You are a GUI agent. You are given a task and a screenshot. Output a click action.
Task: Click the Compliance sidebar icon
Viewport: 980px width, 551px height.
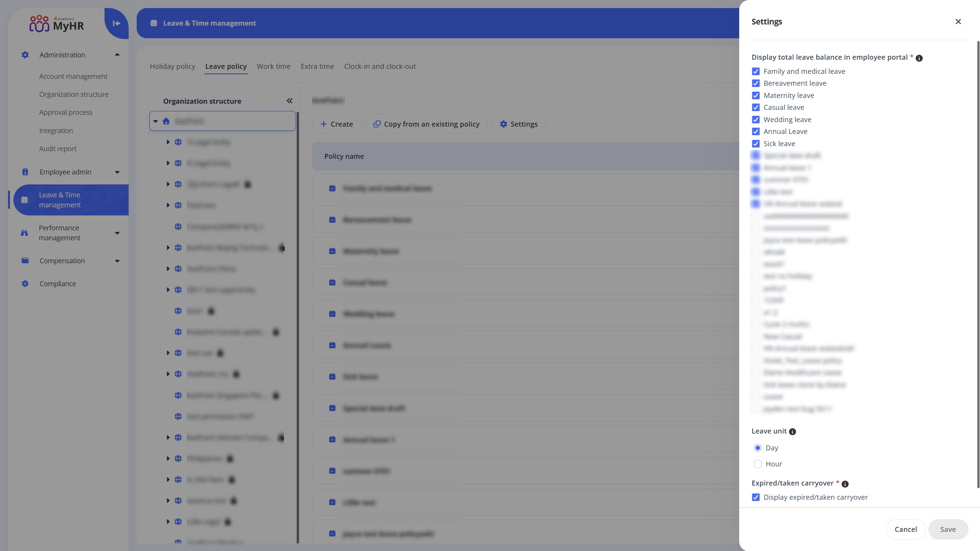[x=24, y=284]
